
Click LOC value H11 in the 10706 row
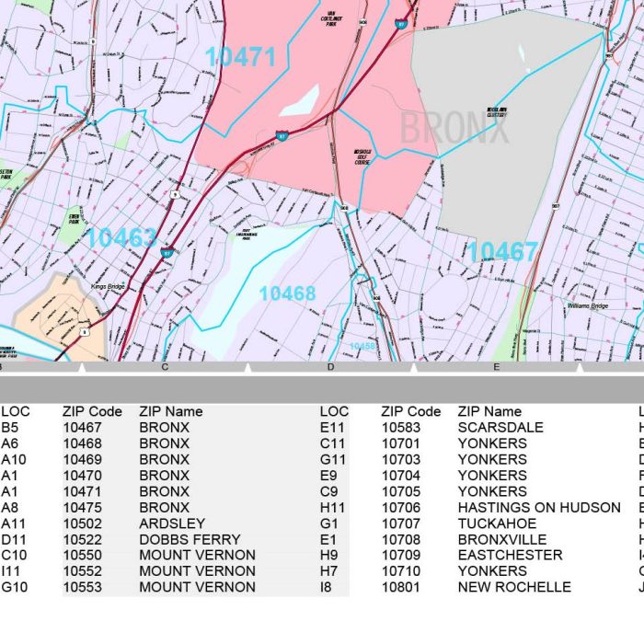(x=332, y=508)
